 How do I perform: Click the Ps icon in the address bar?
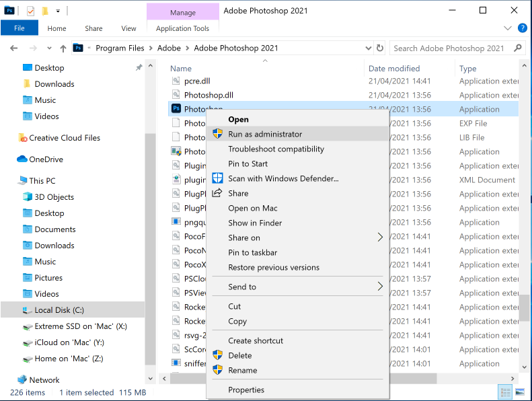78,48
